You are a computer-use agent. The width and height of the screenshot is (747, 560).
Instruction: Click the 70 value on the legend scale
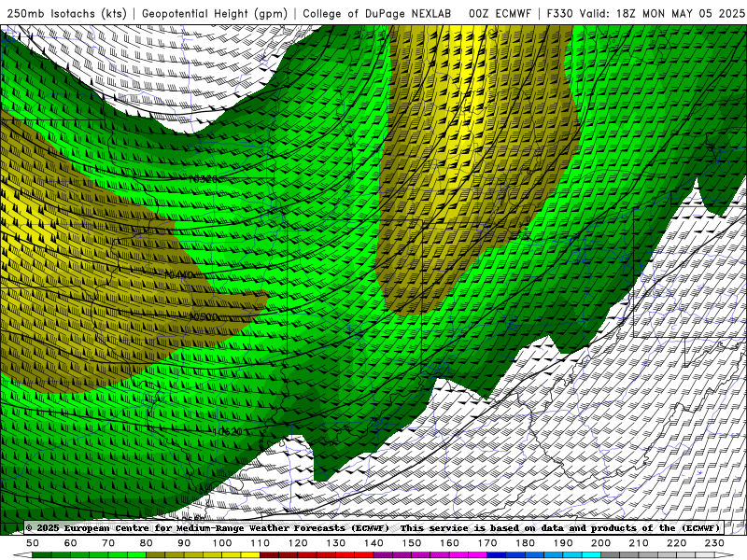108,543
